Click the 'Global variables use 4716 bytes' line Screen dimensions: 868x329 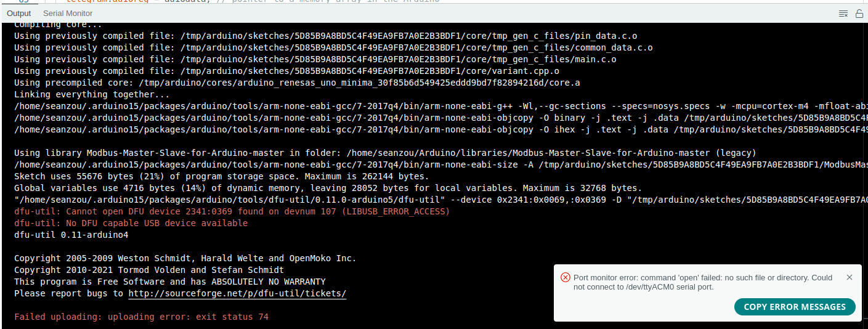click(x=328, y=188)
